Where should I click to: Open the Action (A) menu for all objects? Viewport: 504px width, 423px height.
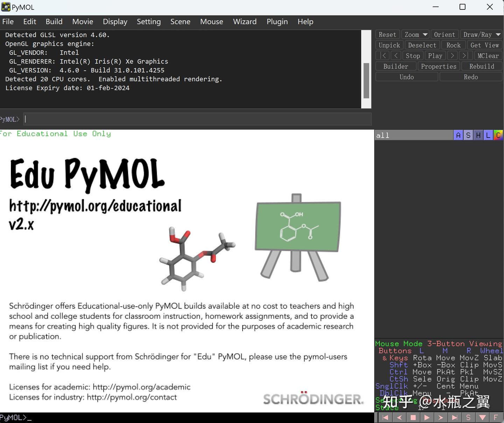pos(458,135)
